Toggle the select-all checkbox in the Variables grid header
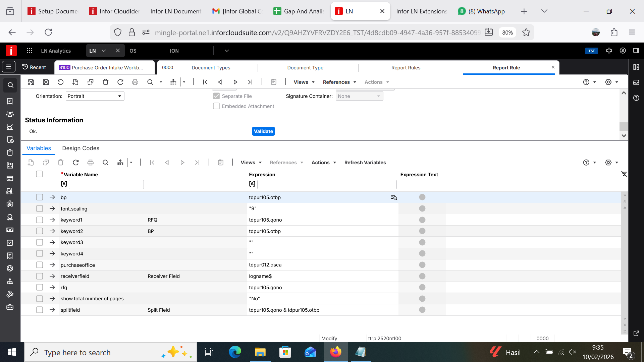This screenshot has height=362, width=644. (39, 174)
